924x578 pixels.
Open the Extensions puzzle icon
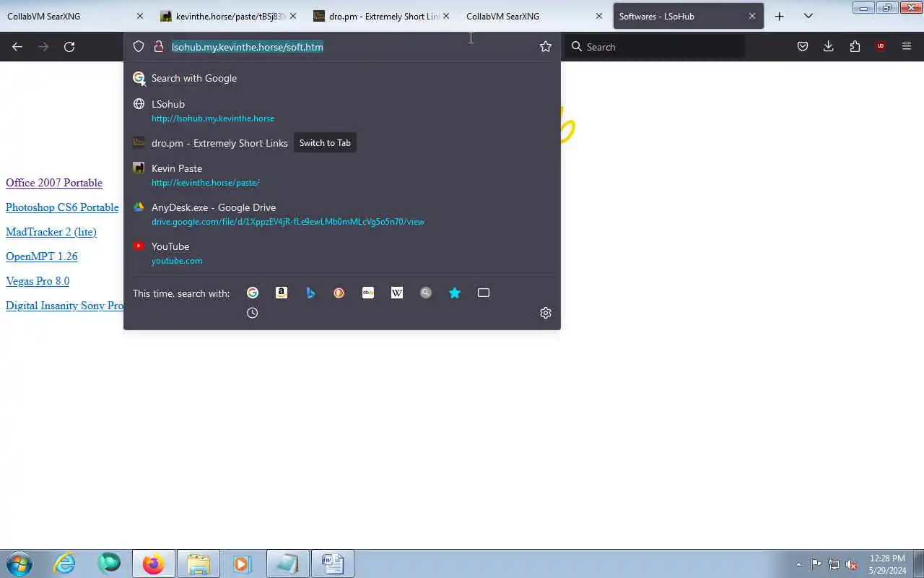[x=855, y=47]
